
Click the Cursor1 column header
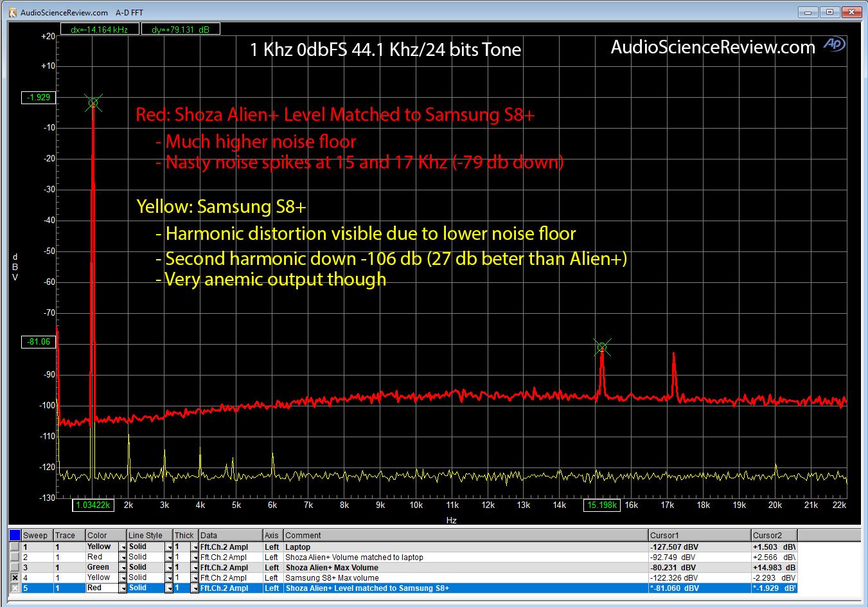click(700, 535)
